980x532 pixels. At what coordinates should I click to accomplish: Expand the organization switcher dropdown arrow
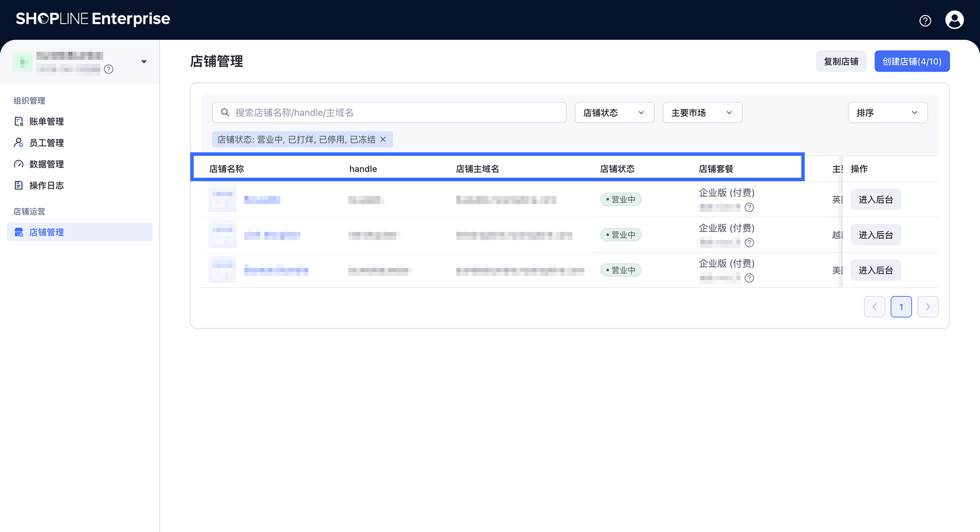pos(144,62)
